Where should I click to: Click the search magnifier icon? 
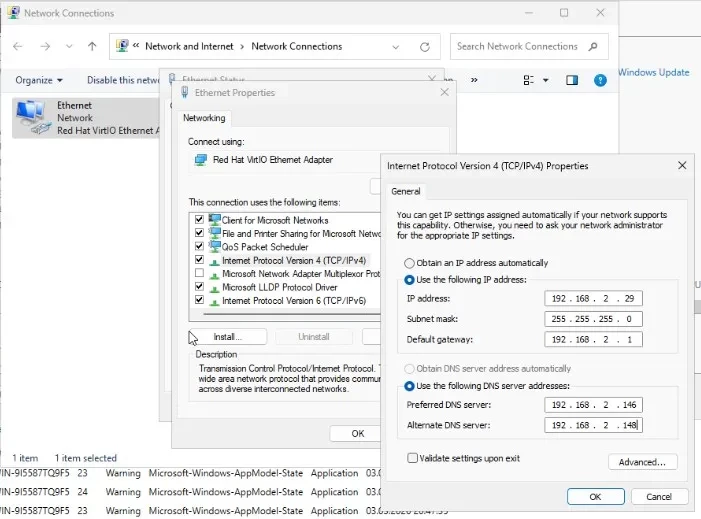coord(593,46)
